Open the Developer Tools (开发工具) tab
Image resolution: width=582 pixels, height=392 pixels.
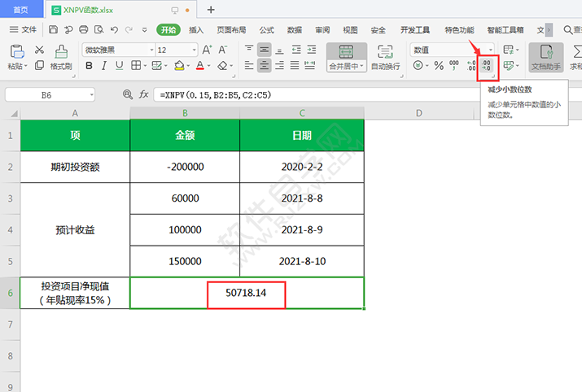414,29
